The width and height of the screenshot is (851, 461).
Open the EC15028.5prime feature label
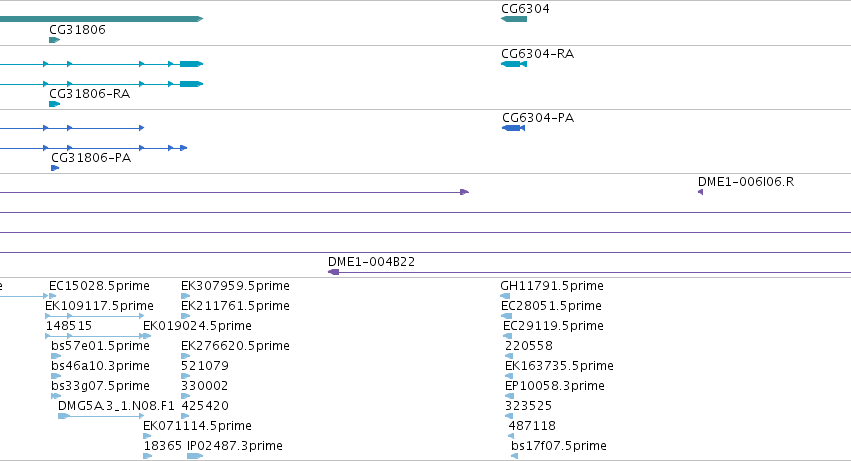(x=99, y=286)
